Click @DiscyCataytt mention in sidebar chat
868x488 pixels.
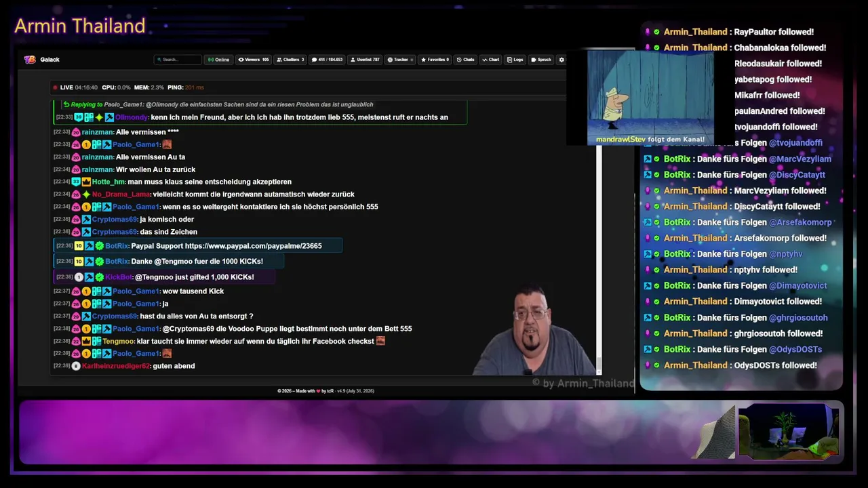click(x=797, y=175)
